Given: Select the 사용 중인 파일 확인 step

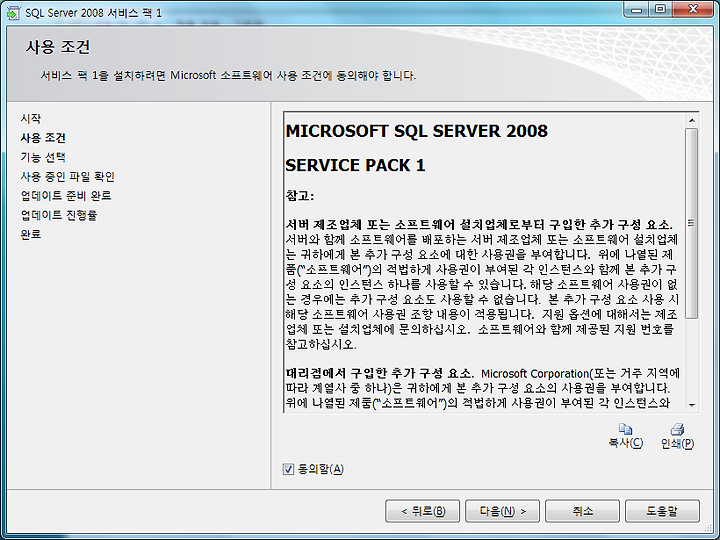Looking at the screenshot, I should click(68, 176).
